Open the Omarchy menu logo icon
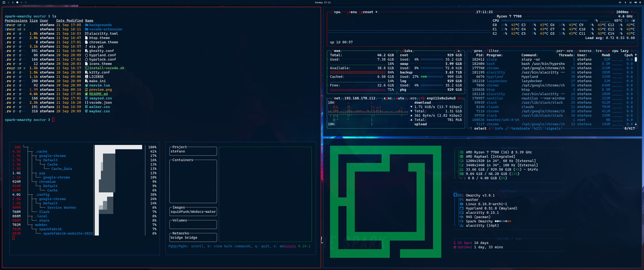 (4, 2)
